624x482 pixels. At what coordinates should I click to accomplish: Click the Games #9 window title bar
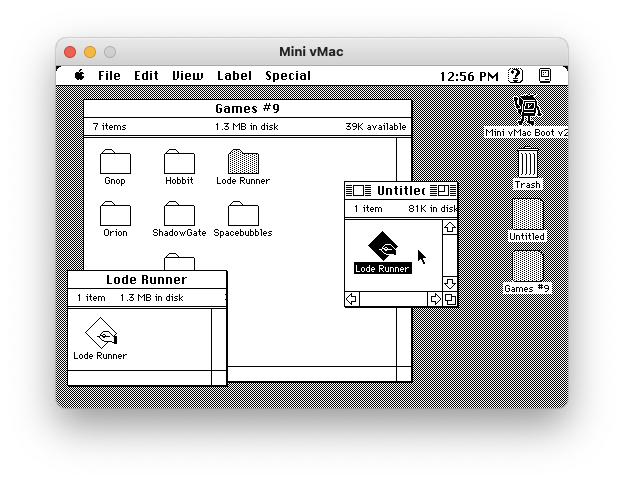[248, 108]
